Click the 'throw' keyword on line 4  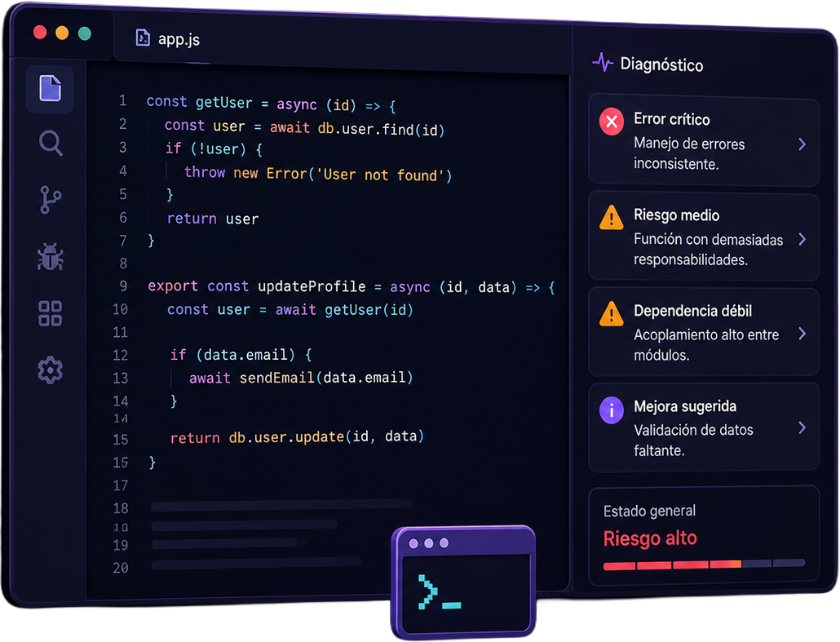pos(205,172)
